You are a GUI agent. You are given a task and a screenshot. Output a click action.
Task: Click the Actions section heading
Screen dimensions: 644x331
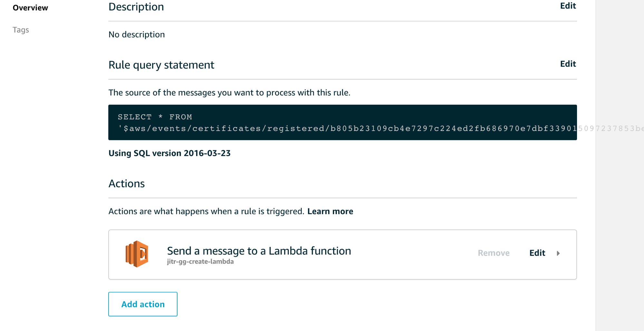[x=127, y=183]
